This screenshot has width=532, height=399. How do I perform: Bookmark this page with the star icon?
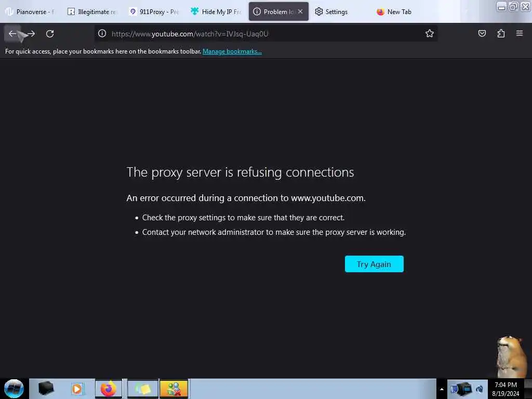[x=430, y=33]
